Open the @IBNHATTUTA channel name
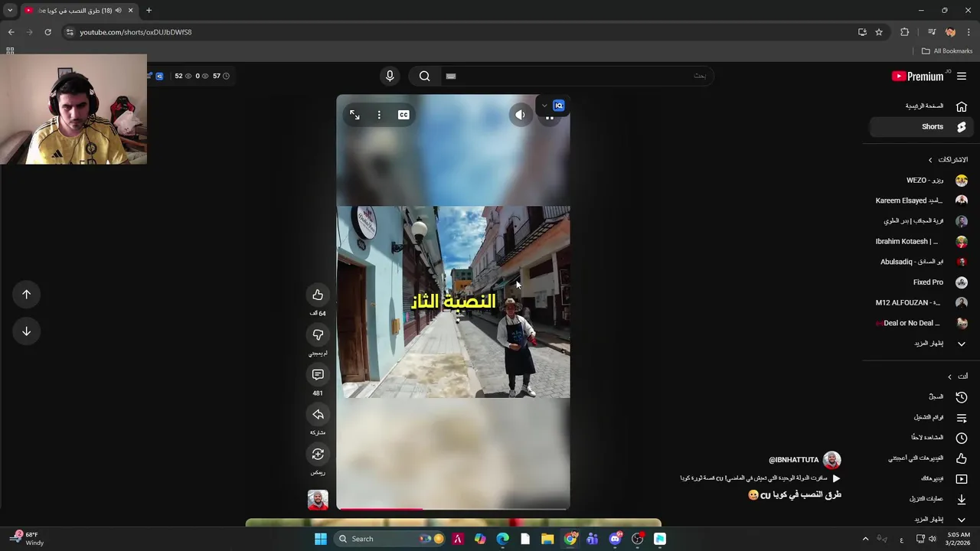The height and width of the screenshot is (551, 980). pyautogui.click(x=793, y=460)
